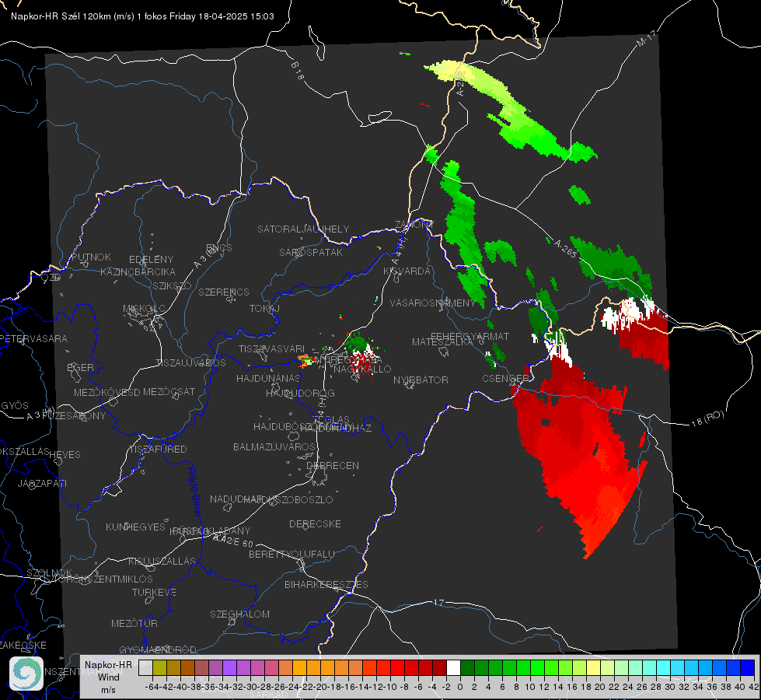This screenshot has height=700, width=761.
Task: Click the Napkor-HR title text with timestamp
Action: (x=142, y=16)
